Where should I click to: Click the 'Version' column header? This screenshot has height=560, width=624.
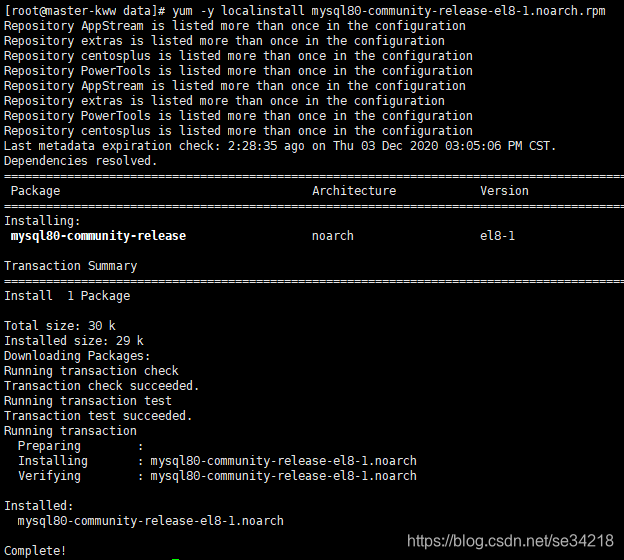tap(504, 191)
